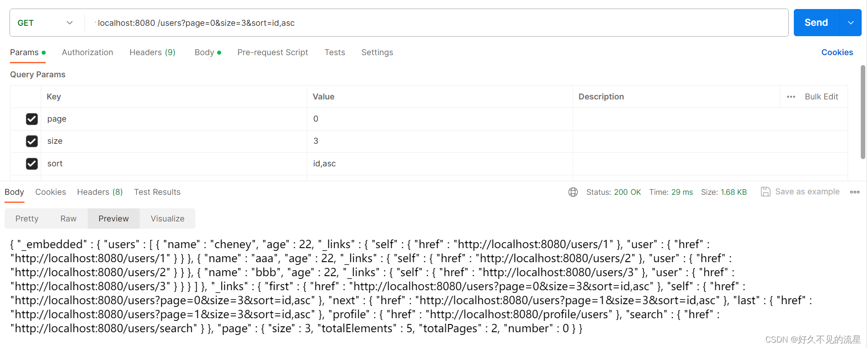Viewport: 868px width, 348px height.
Task: View the Test Results tab
Action: click(157, 192)
